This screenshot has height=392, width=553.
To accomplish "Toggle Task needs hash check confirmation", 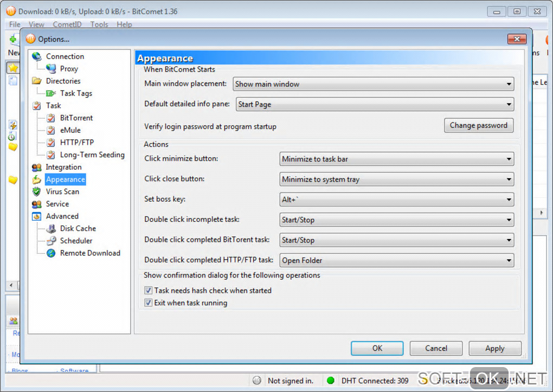I will 149,291.
